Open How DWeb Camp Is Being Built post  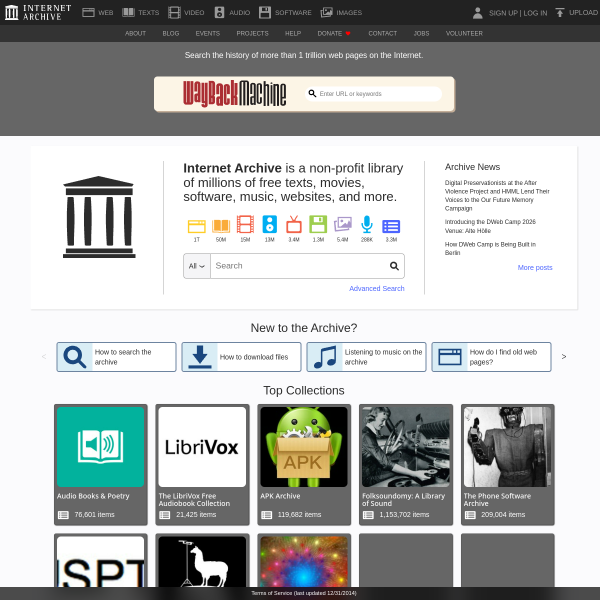click(x=490, y=248)
